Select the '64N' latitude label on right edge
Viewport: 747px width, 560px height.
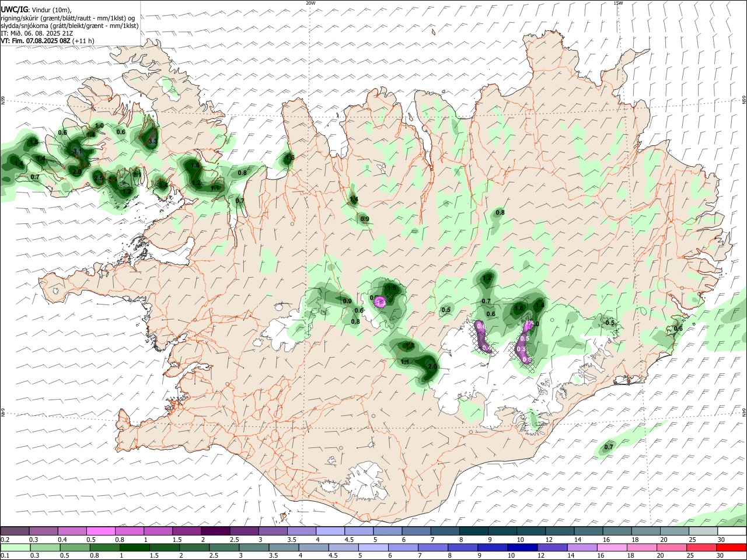[744, 412]
